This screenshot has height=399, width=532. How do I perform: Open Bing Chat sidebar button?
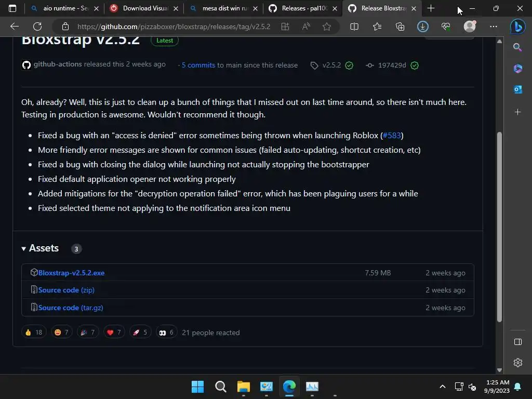[x=518, y=26]
